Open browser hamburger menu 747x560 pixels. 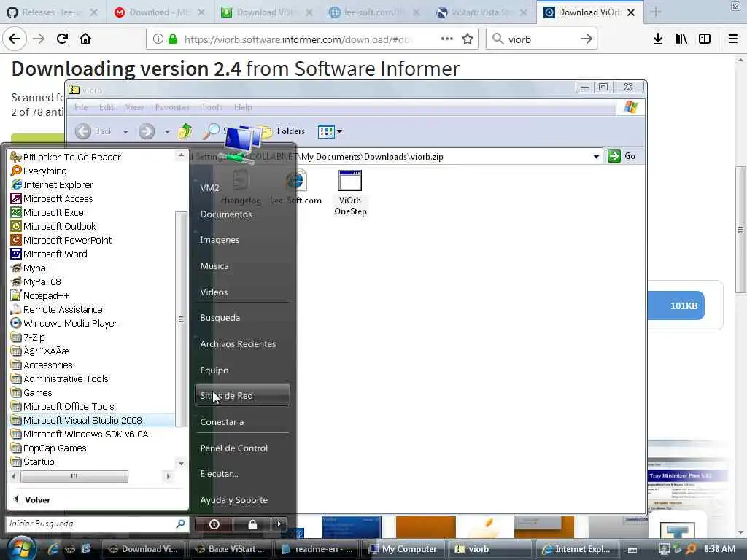[x=733, y=39]
